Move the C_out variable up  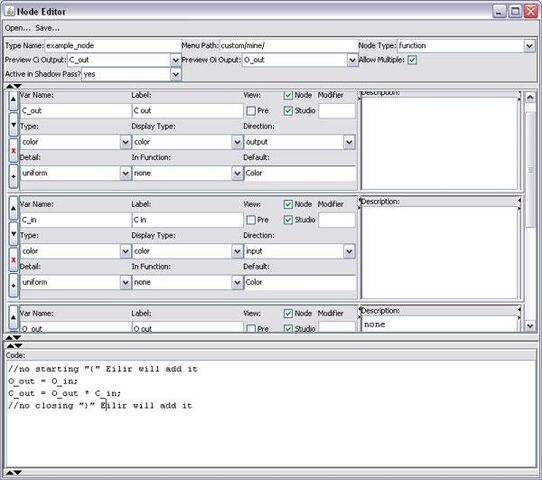point(13,101)
